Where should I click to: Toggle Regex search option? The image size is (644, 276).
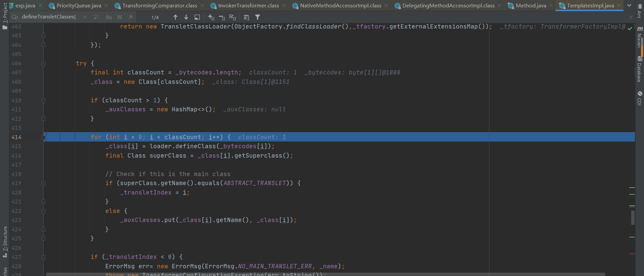click(130, 17)
